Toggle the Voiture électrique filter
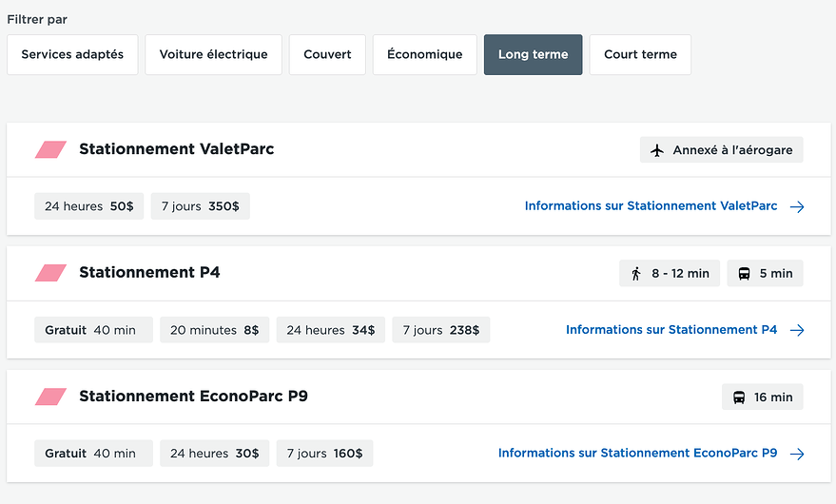Screen dimensions: 836x504 213,54
